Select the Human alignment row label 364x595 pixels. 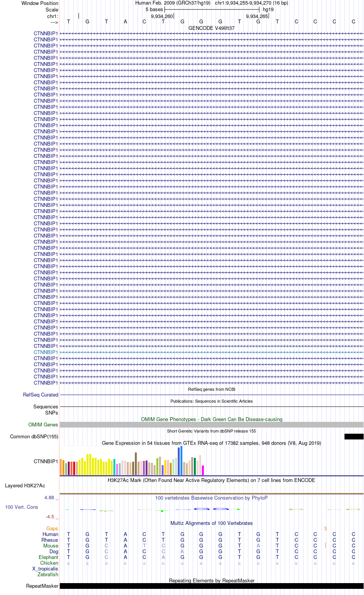click(51, 534)
